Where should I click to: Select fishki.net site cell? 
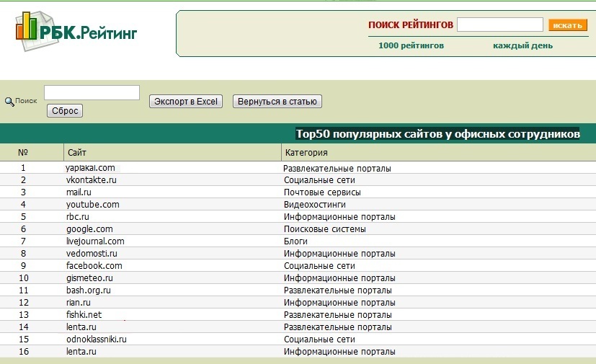[84, 314]
